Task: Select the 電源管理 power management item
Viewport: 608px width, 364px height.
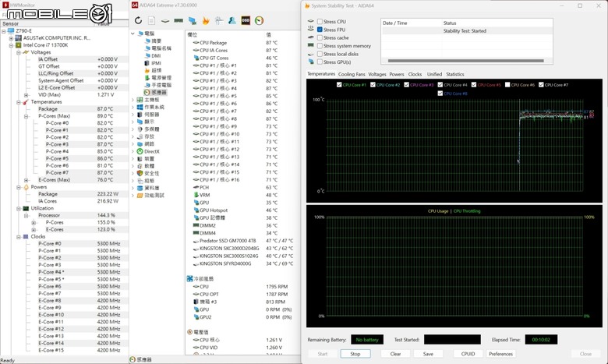Action: 157,77
